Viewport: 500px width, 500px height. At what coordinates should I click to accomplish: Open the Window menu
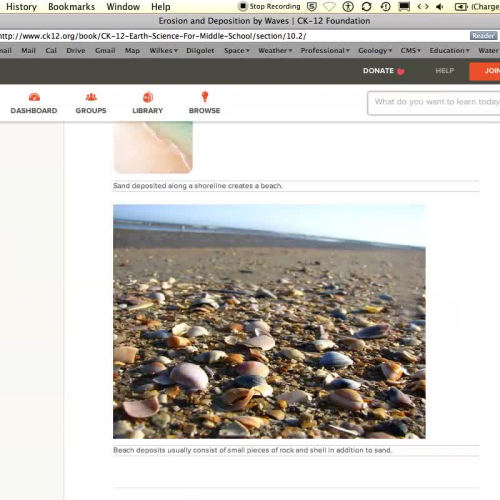click(x=123, y=7)
